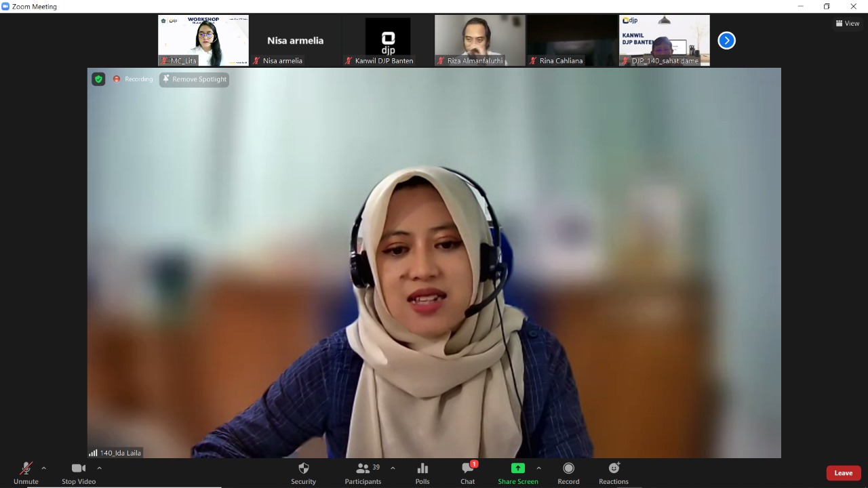Click the green encryption shield icon
The width and height of the screenshot is (868, 488).
(98, 79)
